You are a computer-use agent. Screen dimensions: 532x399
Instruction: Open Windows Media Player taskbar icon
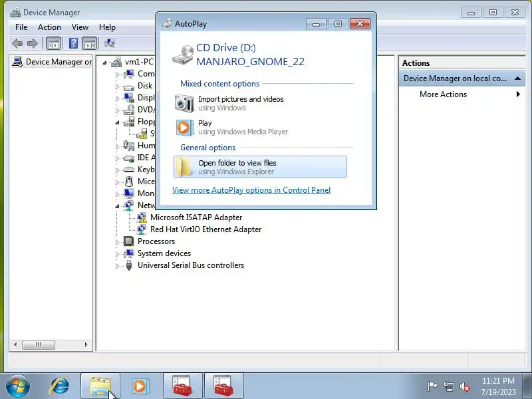point(140,386)
